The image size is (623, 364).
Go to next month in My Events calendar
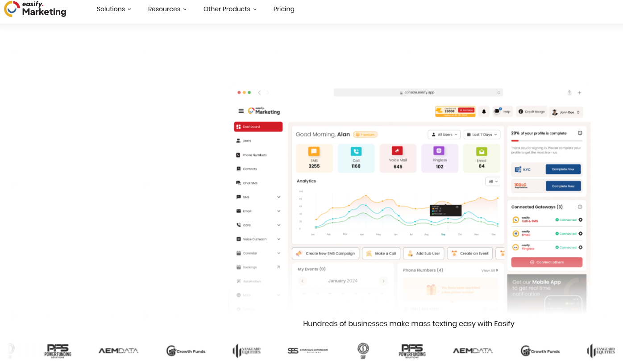[383, 281]
